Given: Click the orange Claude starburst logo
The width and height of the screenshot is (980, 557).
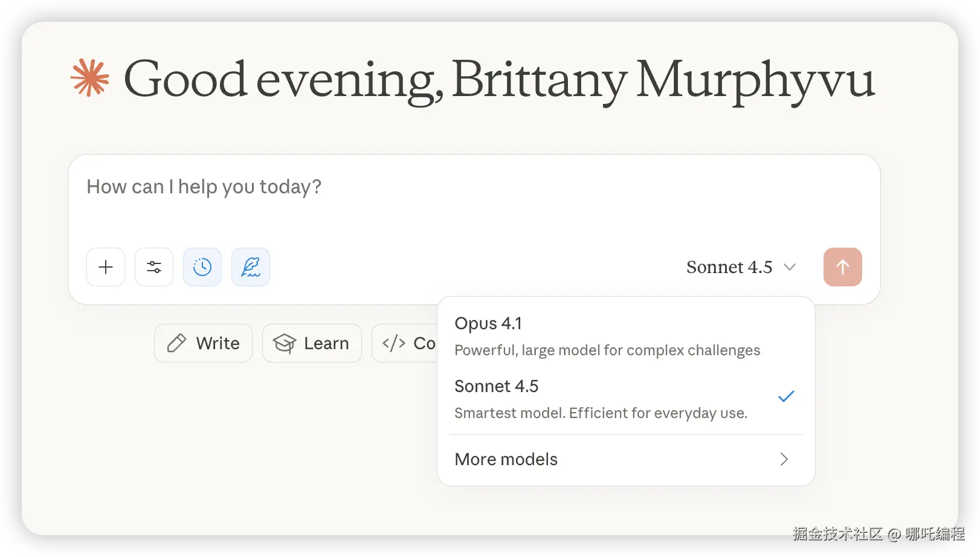Looking at the screenshot, I should (90, 78).
